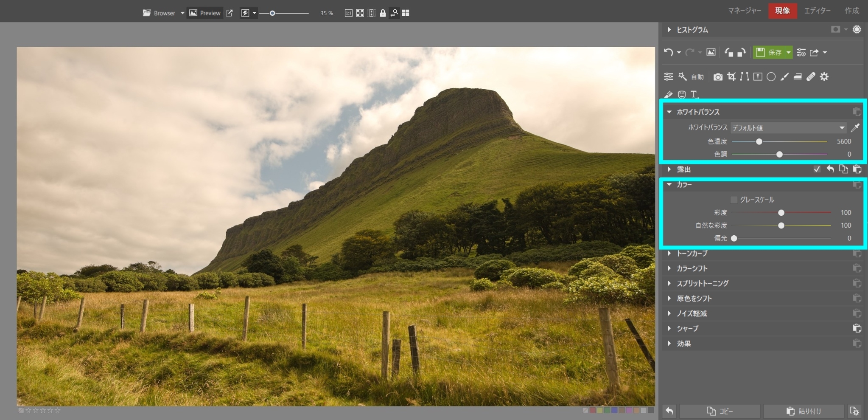Fit image to window icon
868x420 pixels.
(x=360, y=13)
